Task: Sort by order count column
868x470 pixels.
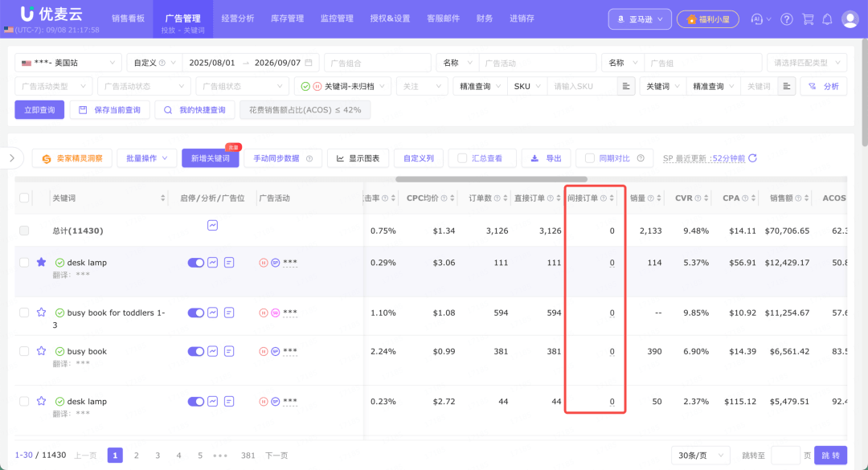Action: click(x=506, y=198)
